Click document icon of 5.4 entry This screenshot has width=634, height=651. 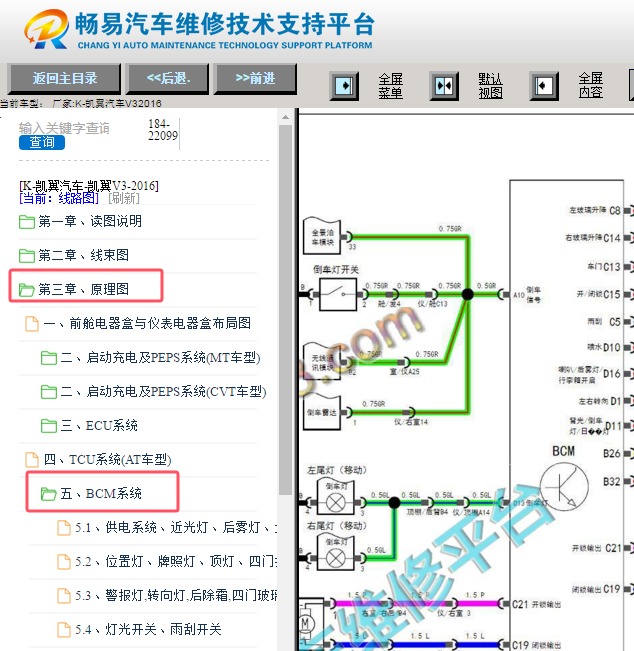(64, 630)
